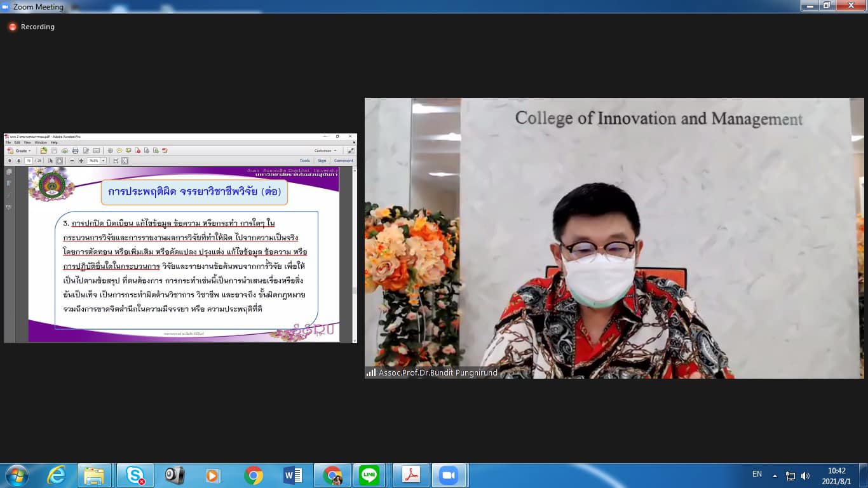Go to next page using down arrow icon
Image resolution: width=868 pixels, height=488 pixels.
(x=18, y=161)
